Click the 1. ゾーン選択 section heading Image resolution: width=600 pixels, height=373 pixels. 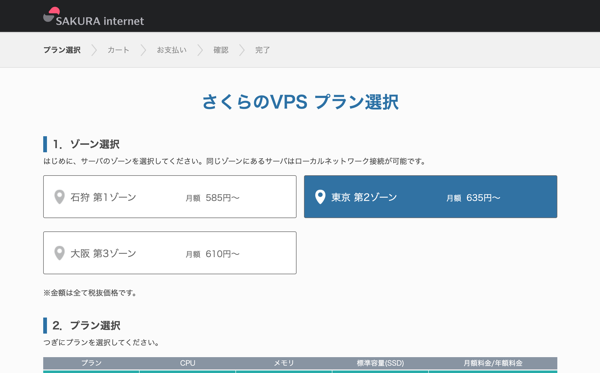click(x=86, y=144)
